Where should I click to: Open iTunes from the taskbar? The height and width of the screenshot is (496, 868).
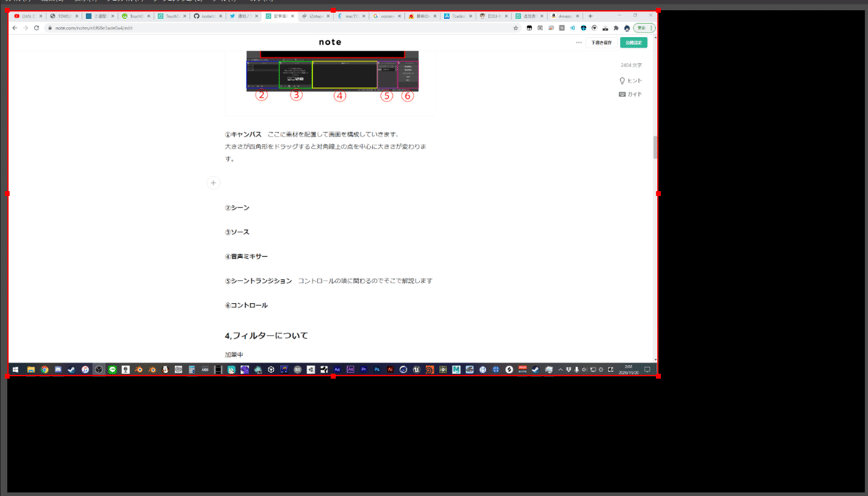[85, 369]
